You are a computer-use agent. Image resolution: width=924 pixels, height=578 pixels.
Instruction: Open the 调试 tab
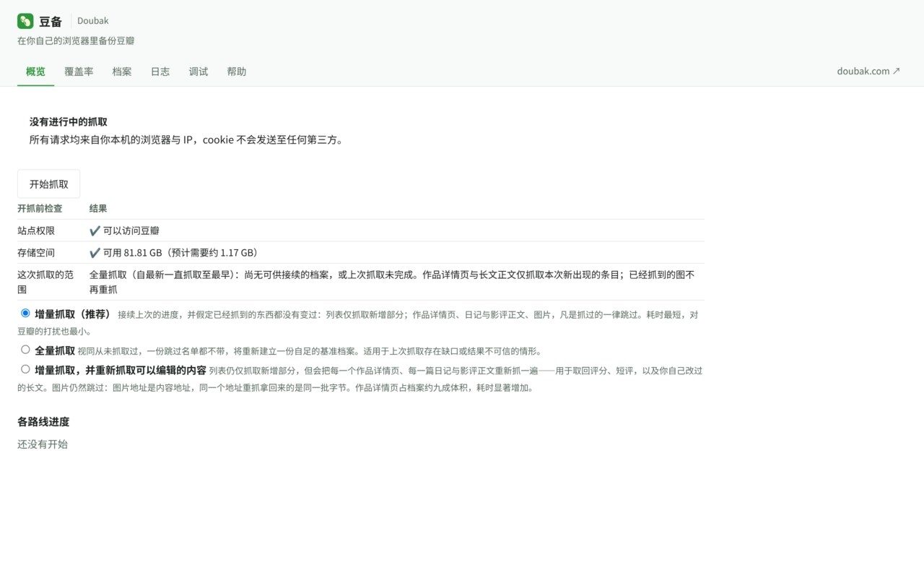click(199, 72)
